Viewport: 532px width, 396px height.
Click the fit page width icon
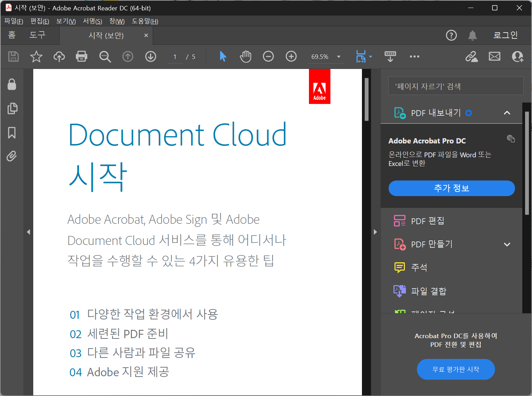361,56
